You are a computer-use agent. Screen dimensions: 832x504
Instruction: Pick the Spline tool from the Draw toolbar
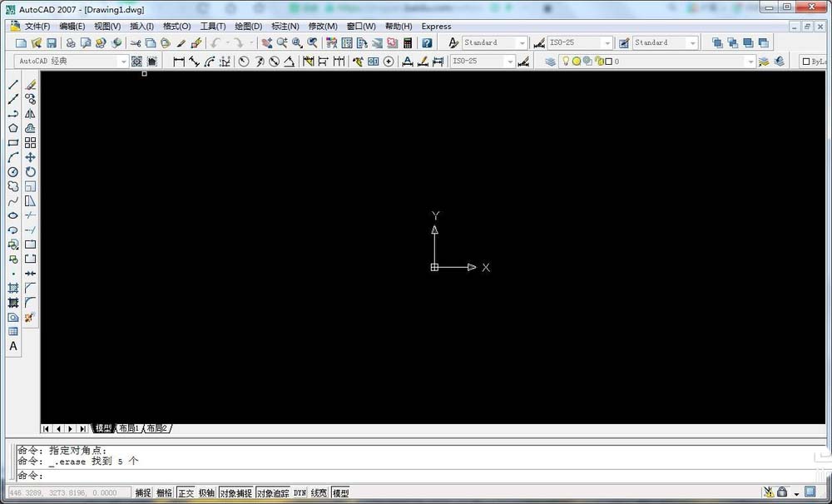[x=12, y=200]
